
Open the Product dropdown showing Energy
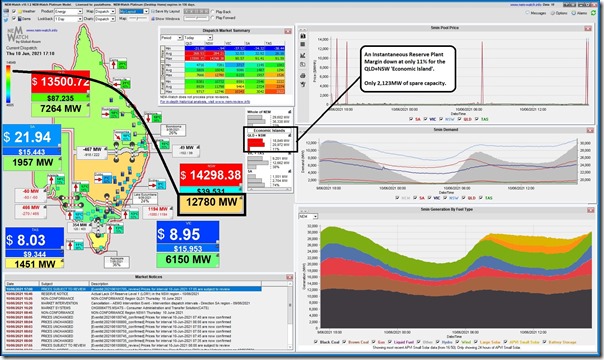pyautogui.click(x=68, y=12)
